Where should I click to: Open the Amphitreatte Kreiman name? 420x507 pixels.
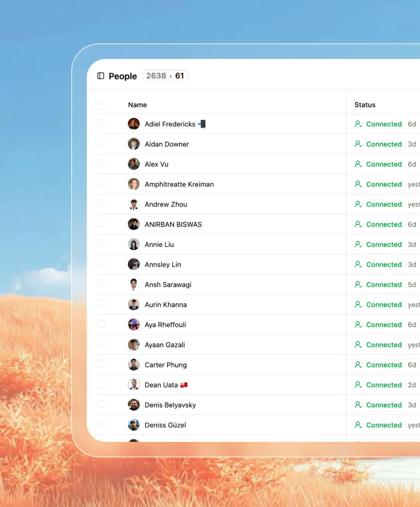pyautogui.click(x=179, y=185)
